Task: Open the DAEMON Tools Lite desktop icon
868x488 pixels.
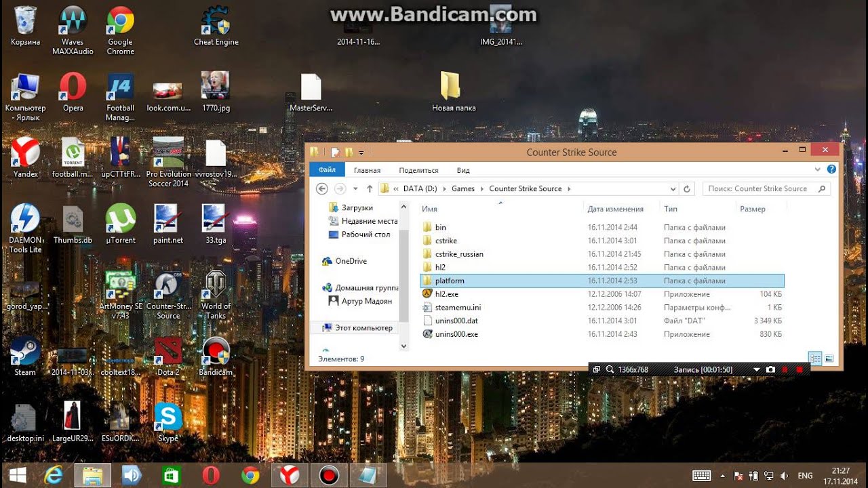Action: pyautogui.click(x=25, y=229)
